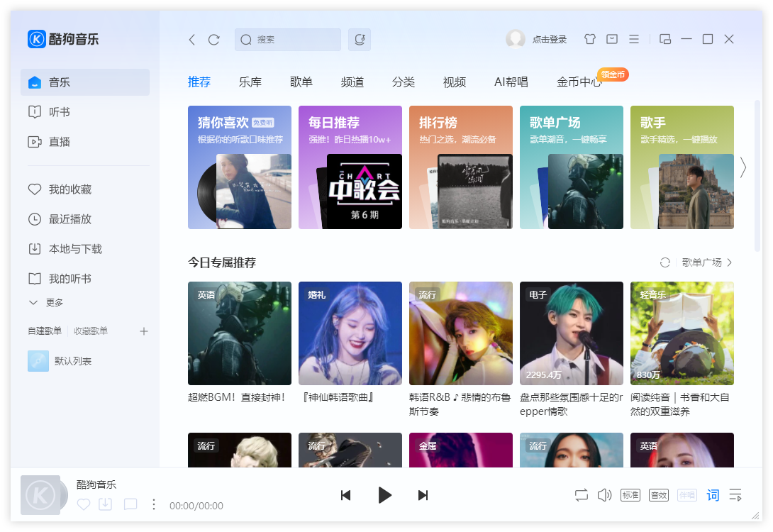This screenshot has height=532, width=773.
Task: Open 音乐 in the sidebar
Action: coord(85,82)
